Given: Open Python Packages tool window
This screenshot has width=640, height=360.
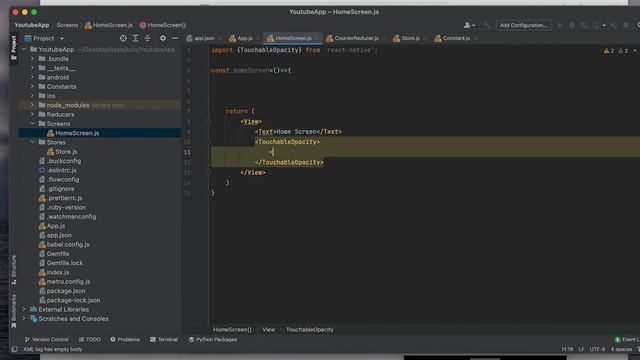Looking at the screenshot, I should tap(213, 340).
